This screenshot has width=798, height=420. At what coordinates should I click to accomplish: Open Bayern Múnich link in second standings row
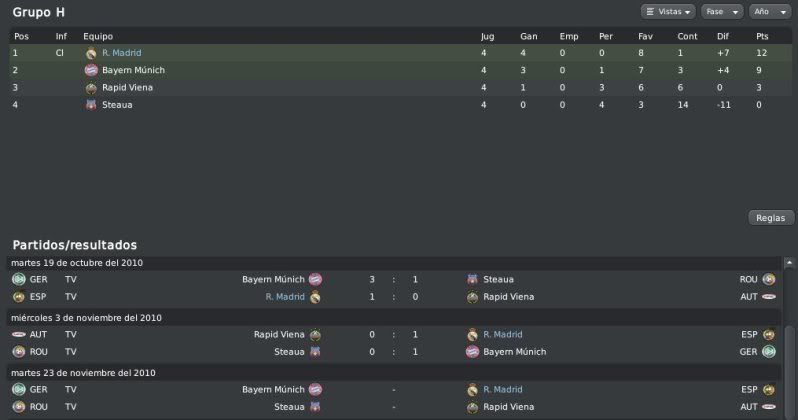coord(133,70)
